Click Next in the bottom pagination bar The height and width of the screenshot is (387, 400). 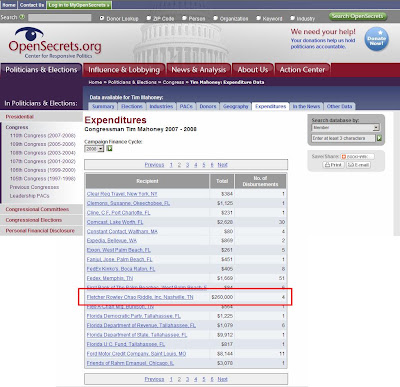(x=222, y=379)
